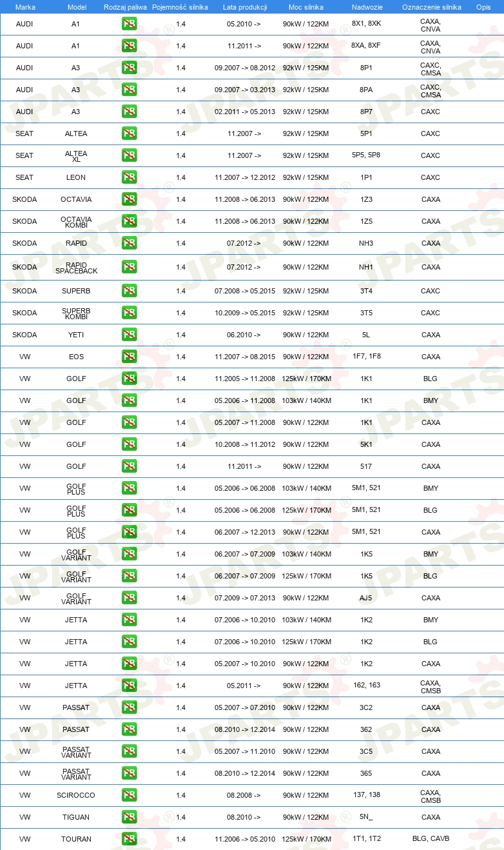The width and height of the screenshot is (504, 850).
Task: Click production dates '11.2006 -> 05.2010'
Action: (245, 839)
